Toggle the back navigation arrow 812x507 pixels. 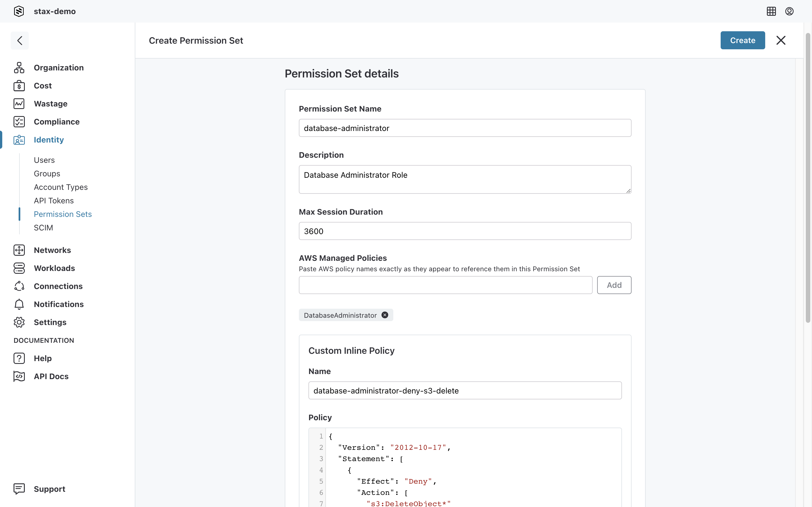[20, 40]
